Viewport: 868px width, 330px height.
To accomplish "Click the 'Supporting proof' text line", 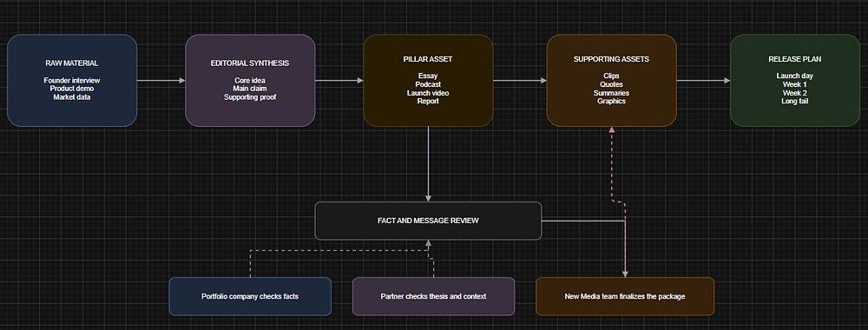I will (x=250, y=97).
